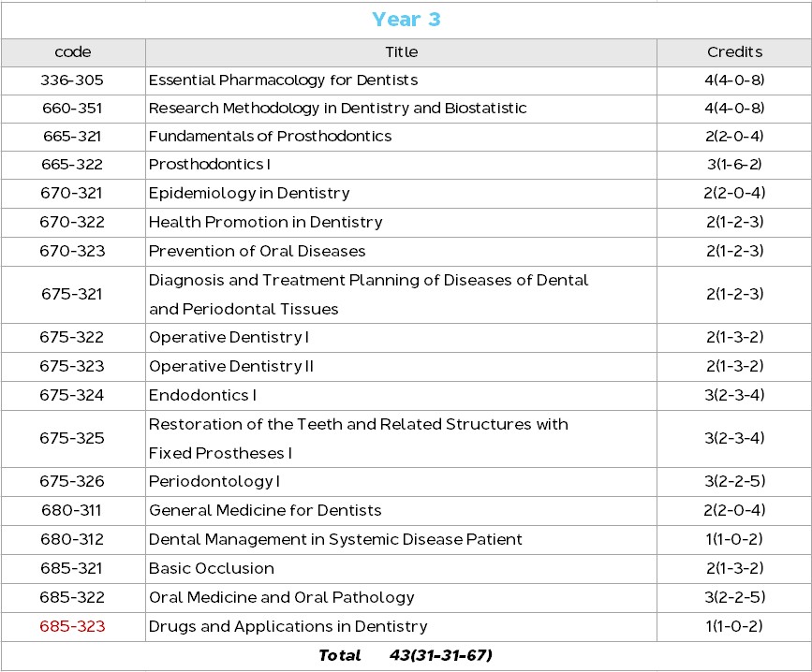The height and width of the screenshot is (672, 812).
Task: Click the Year 3 table heading
Action: coord(406,20)
